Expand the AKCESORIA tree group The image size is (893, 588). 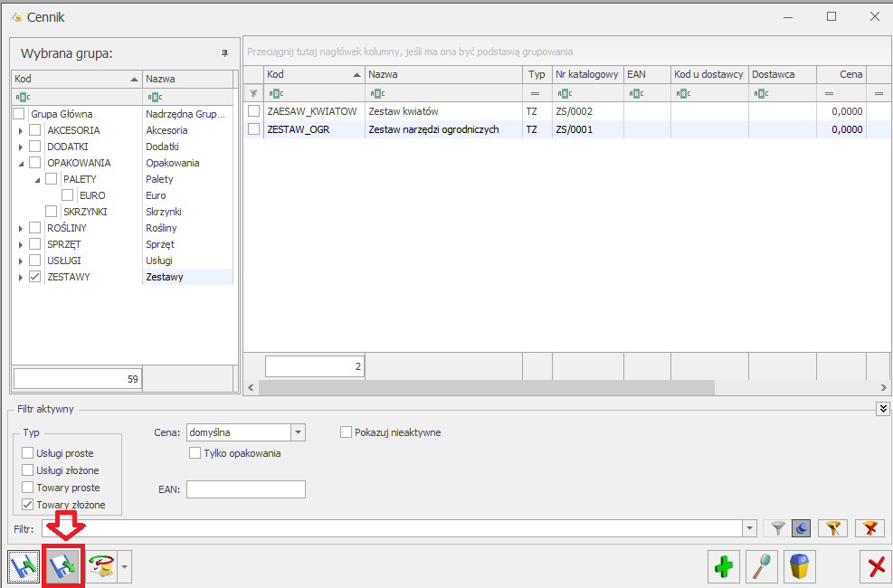[x=21, y=130]
